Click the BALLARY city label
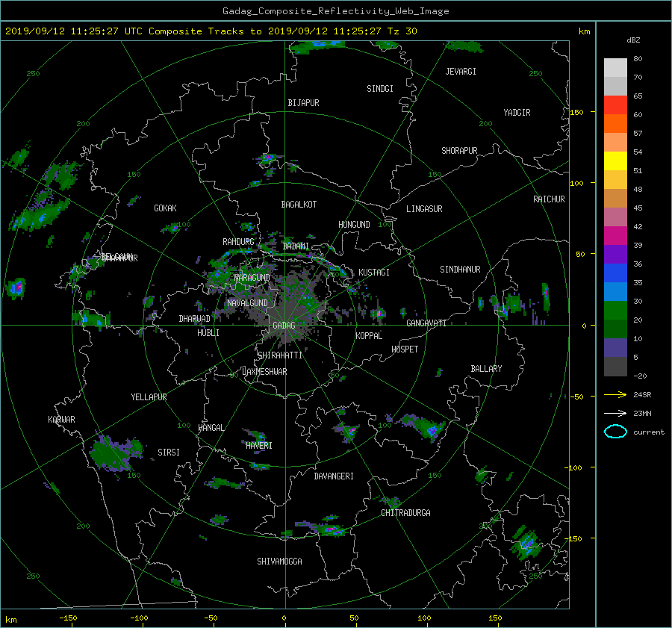Viewport: 672px width, 628px height. (x=486, y=369)
